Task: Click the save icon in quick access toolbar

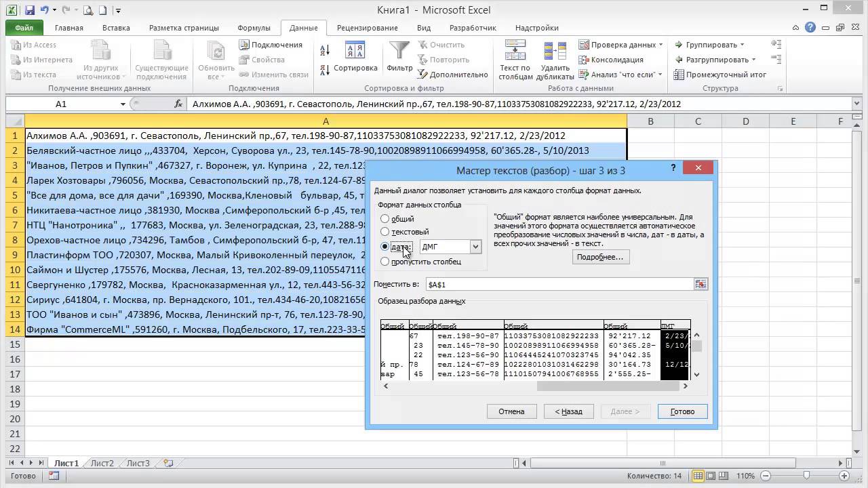Action: (x=28, y=10)
